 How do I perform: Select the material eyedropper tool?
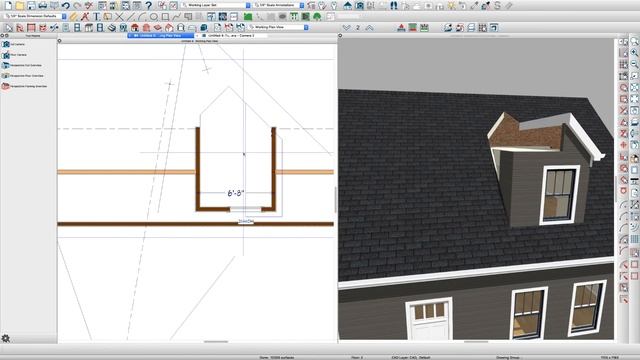point(474,5)
